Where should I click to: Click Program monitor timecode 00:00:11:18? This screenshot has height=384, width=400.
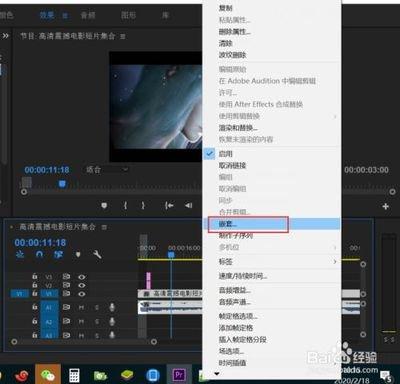click(x=47, y=170)
